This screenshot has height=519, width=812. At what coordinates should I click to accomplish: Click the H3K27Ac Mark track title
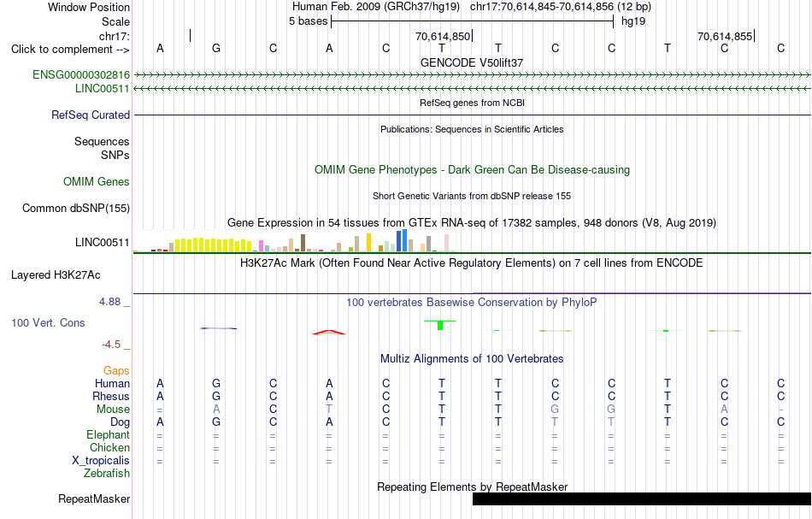coord(472,263)
